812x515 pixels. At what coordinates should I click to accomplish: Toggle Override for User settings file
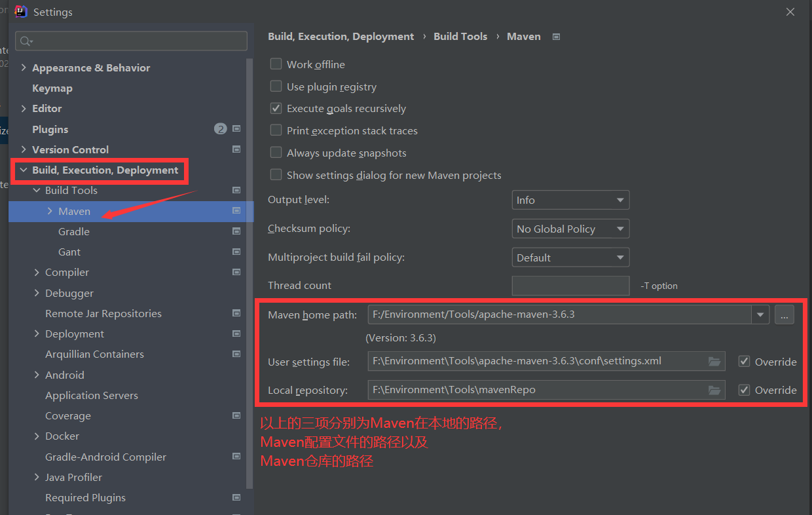744,362
